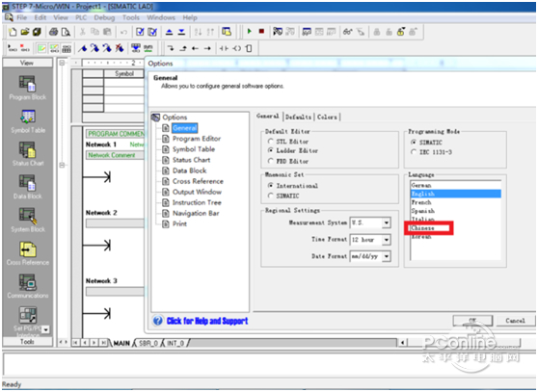Click the Network Comment field
The height and width of the screenshot is (392, 538).
115,155
